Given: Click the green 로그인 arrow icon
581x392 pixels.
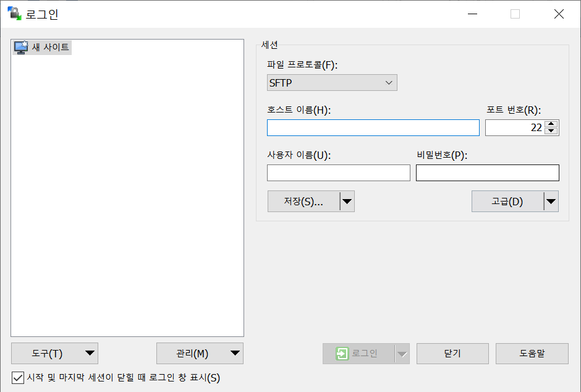Looking at the screenshot, I should tap(342, 354).
